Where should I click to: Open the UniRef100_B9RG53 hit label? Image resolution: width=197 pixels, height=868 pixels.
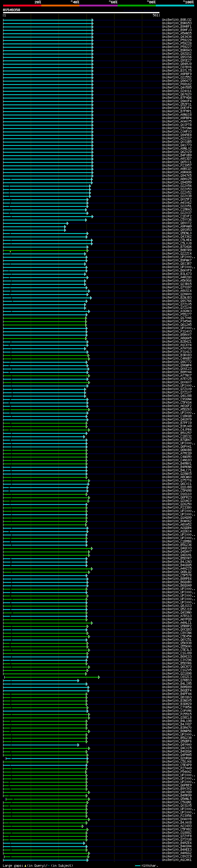click(177, 23)
